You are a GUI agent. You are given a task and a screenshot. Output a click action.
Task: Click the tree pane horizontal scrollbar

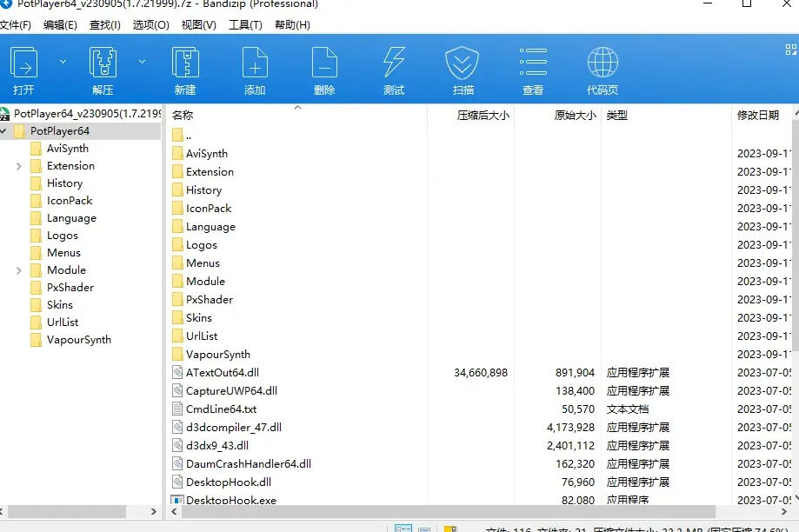(67, 511)
